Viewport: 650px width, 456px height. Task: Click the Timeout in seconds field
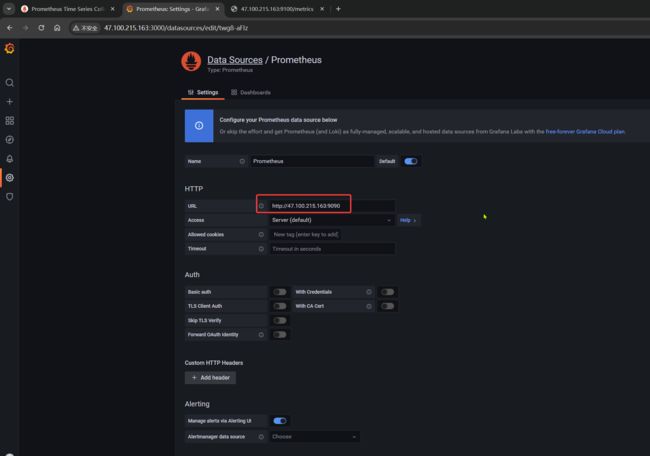click(x=332, y=249)
